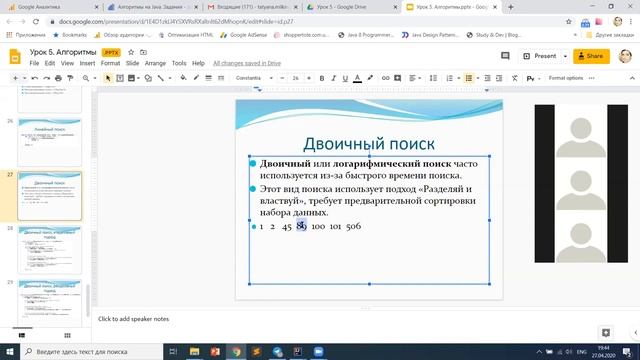Select slide 26 thumbnail

[49, 142]
